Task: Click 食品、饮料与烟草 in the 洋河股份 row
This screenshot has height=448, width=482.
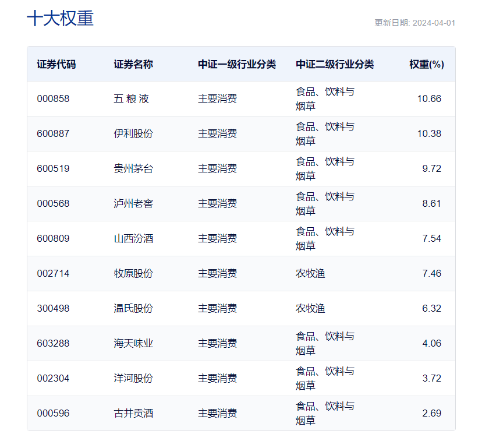Action: click(325, 378)
